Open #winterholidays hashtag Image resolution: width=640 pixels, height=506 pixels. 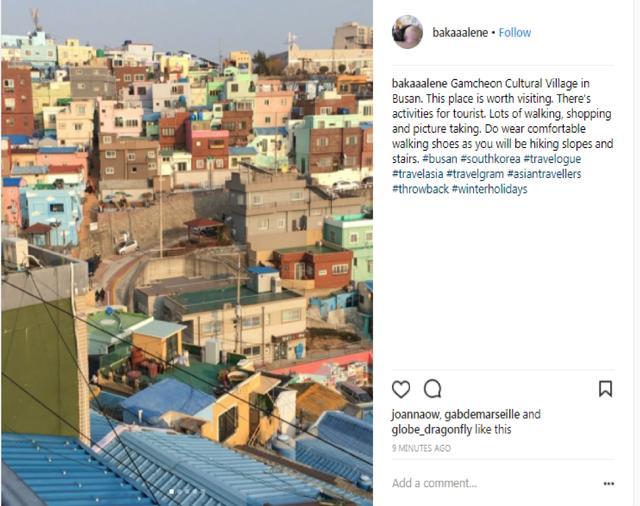(490, 189)
